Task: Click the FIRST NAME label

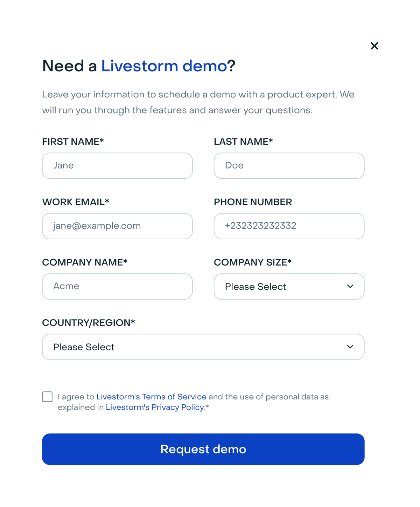Action: click(x=72, y=142)
